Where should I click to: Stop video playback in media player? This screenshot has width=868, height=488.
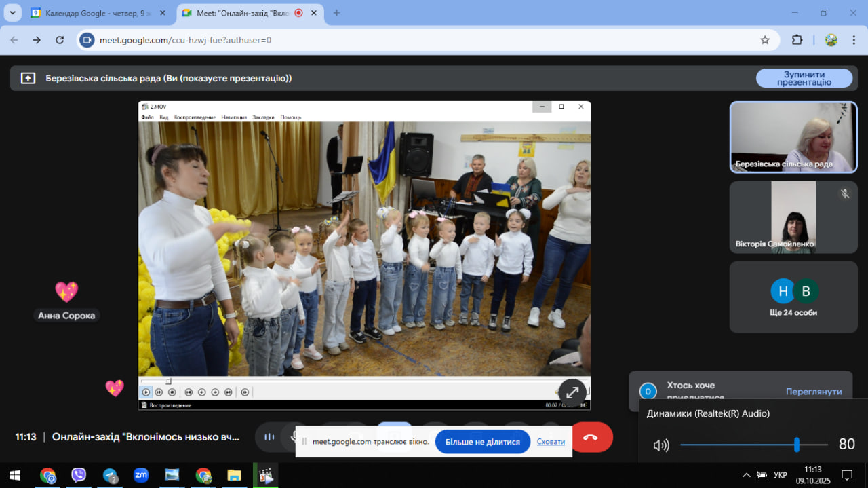point(172,392)
